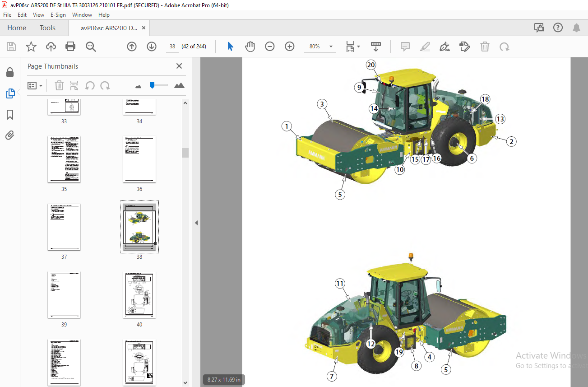The image size is (588, 387).
Task: Close the Page Thumbnails panel
Action: tap(179, 66)
